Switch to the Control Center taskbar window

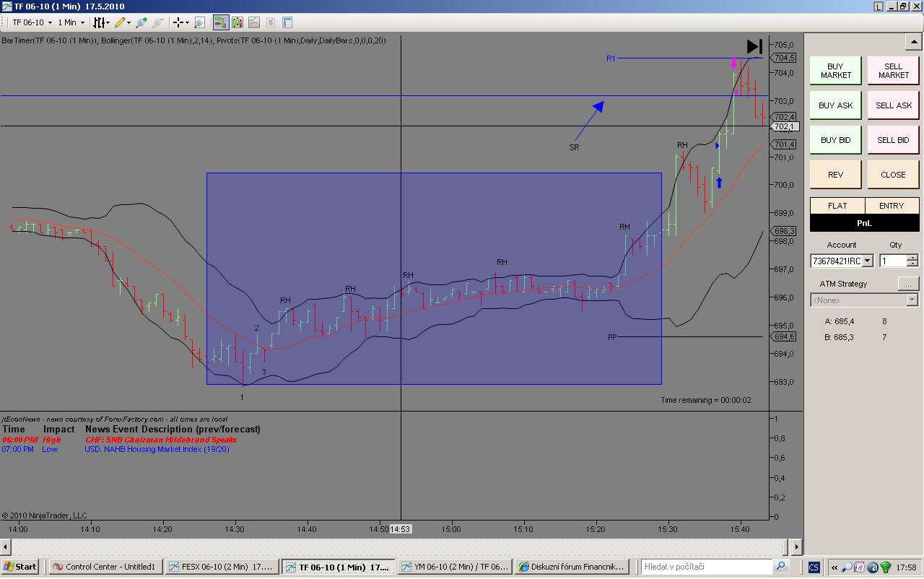click(x=106, y=567)
